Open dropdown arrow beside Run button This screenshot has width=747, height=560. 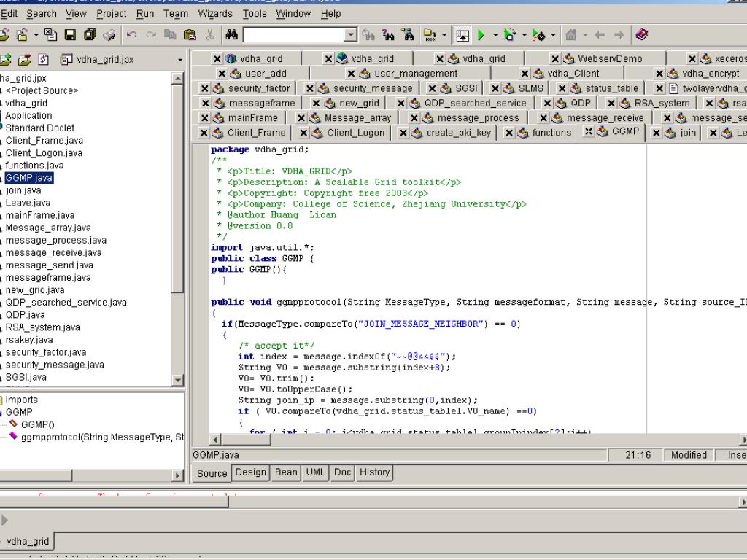495,35
